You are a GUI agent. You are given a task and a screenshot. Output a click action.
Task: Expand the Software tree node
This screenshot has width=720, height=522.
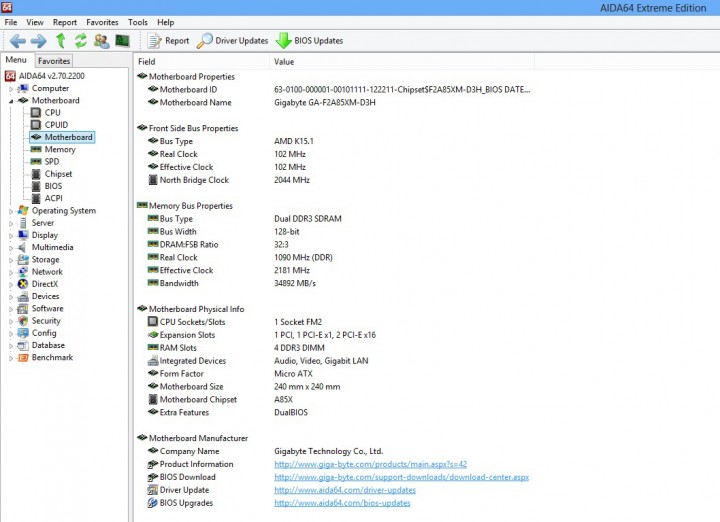(x=11, y=309)
